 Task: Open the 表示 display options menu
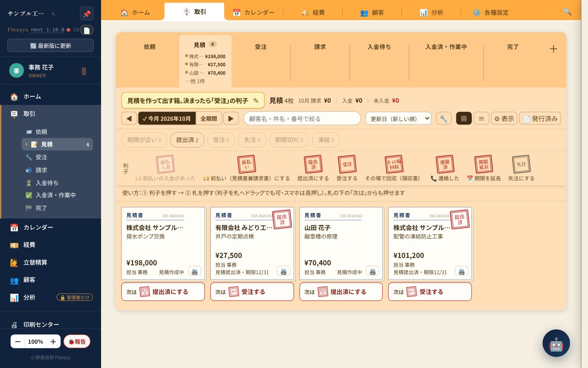point(504,118)
